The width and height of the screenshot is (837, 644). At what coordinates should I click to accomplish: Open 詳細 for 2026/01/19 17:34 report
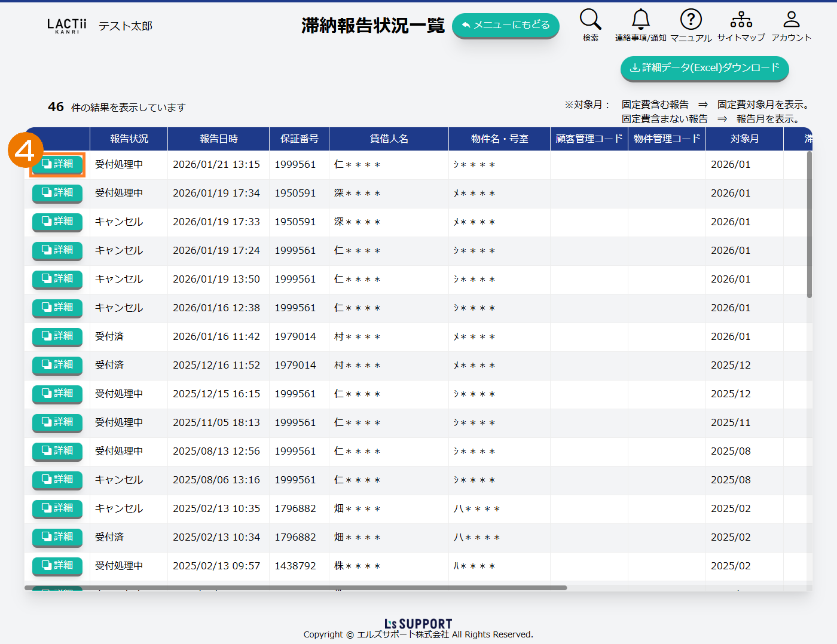(57, 193)
